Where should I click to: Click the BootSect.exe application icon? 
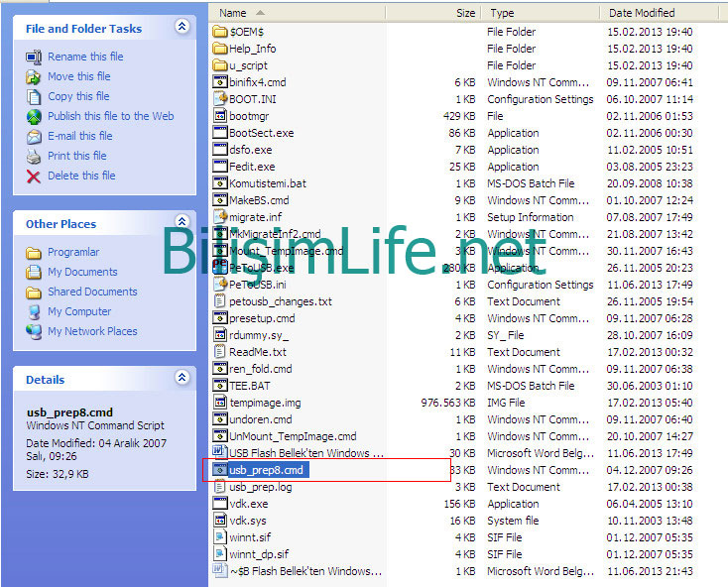click(220, 133)
